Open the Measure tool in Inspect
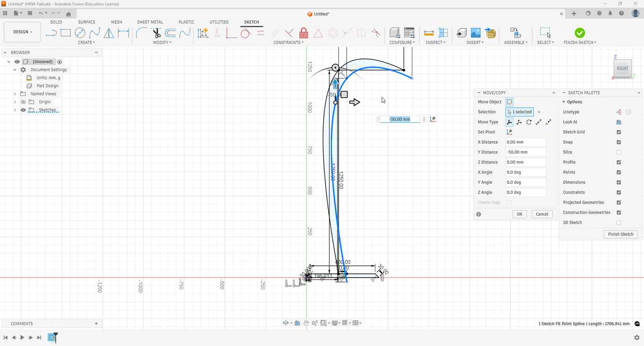The height and width of the screenshot is (346, 644). point(429,33)
